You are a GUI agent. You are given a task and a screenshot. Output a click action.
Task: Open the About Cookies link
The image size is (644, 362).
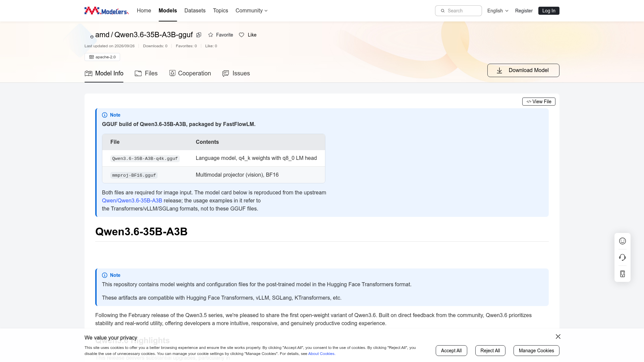(x=322, y=354)
